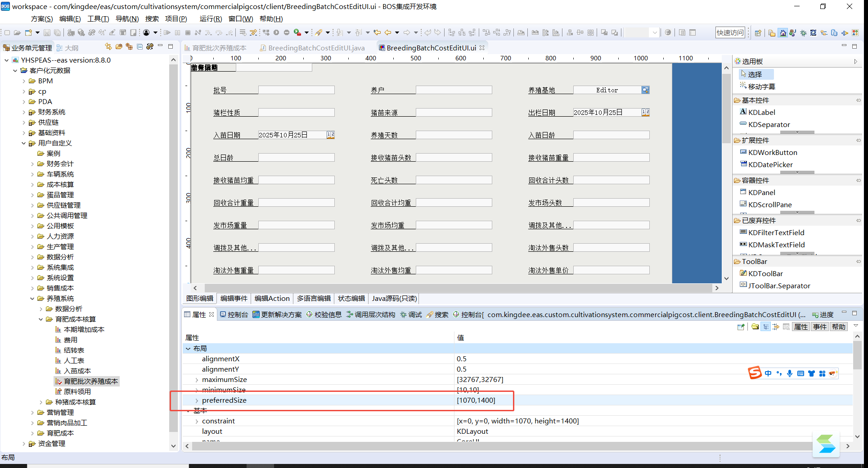Click the Sogou input microphone icon

coord(790,373)
